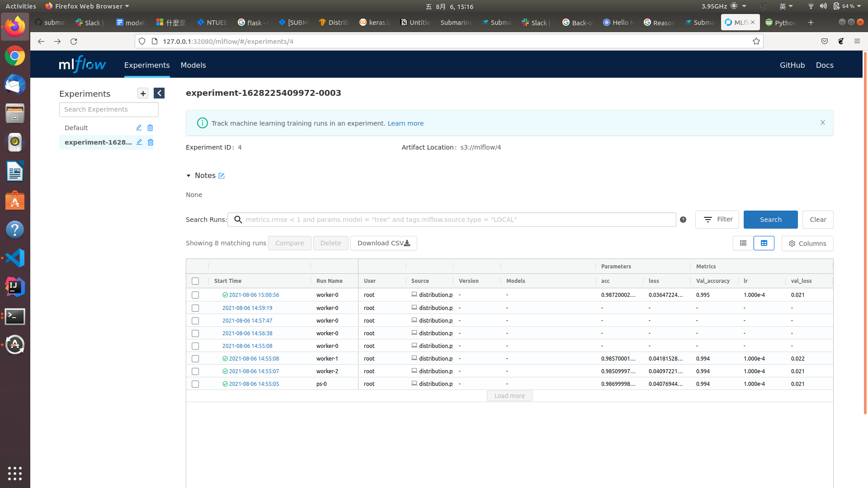Select all runs with the header checkbox
The image size is (868, 488).
[195, 281]
